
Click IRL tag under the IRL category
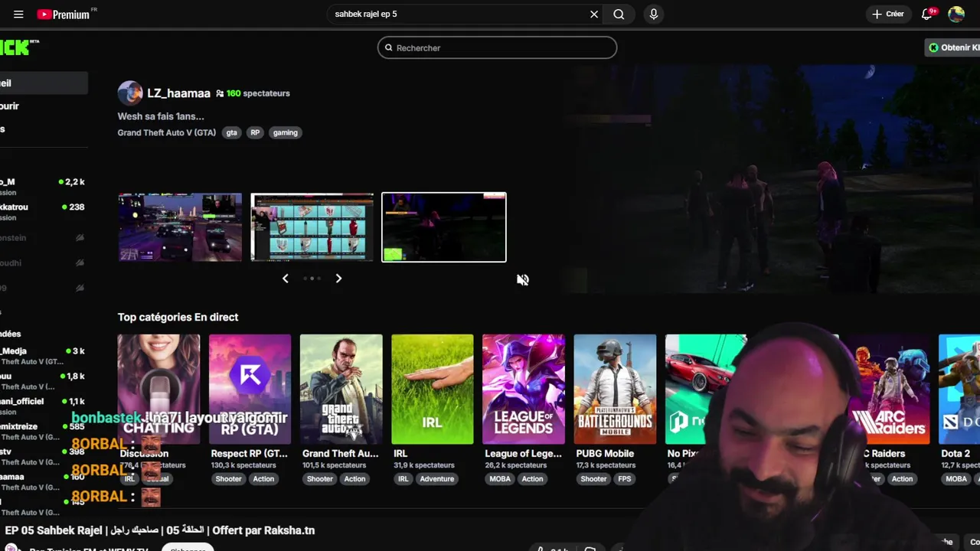tap(403, 479)
